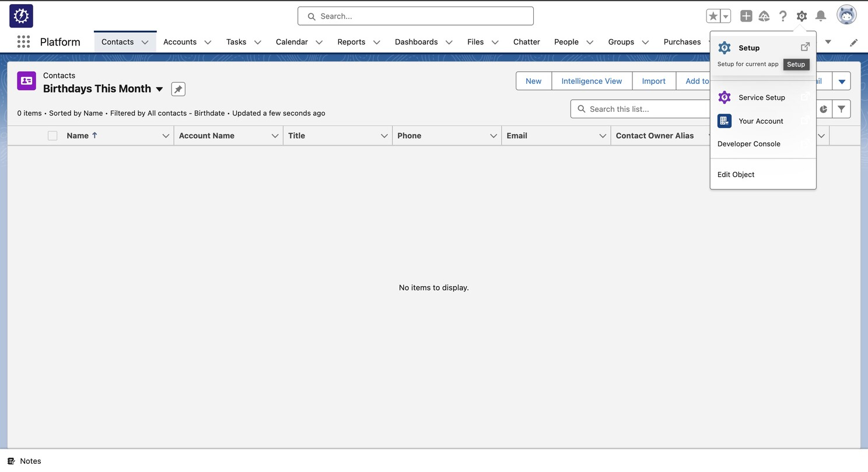The width and height of the screenshot is (868, 472).
Task: Open the Contacts tab chevron menu
Action: click(x=145, y=42)
